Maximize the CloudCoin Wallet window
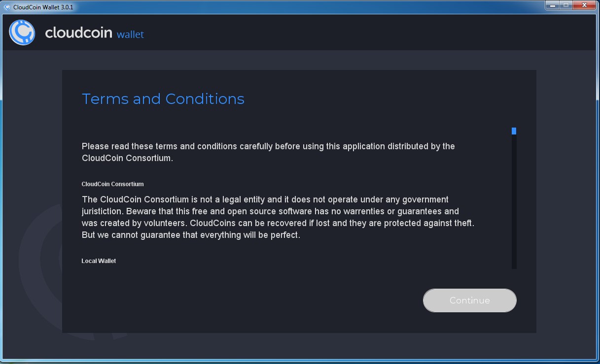 (x=566, y=5)
